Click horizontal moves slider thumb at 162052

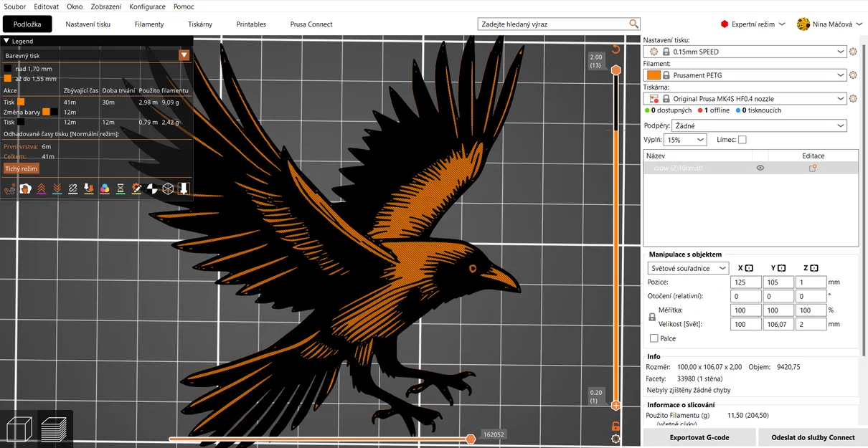click(471, 438)
